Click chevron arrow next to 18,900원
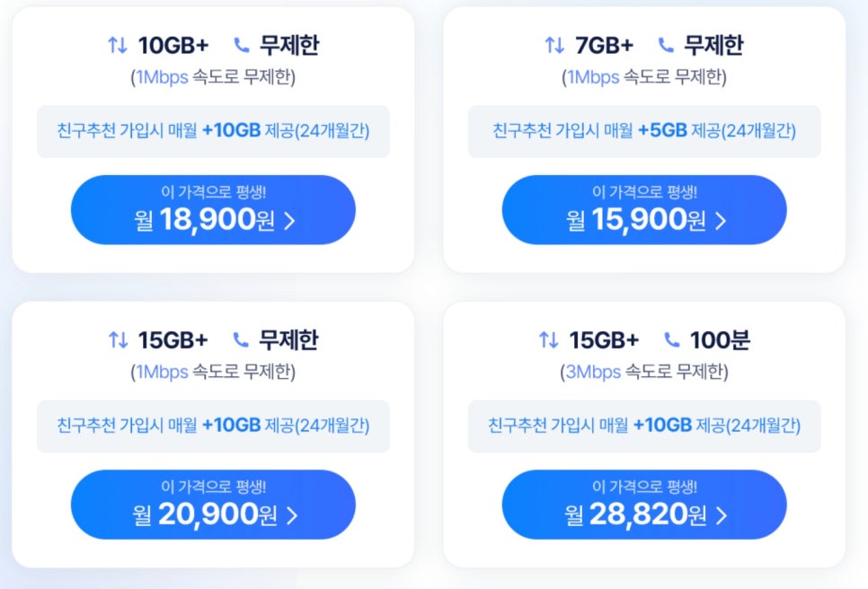The width and height of the screenshot is (868, 589). point(289,221)
